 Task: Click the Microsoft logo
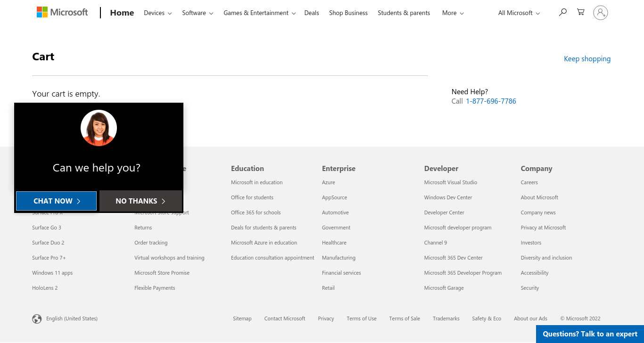coord(62,12)
